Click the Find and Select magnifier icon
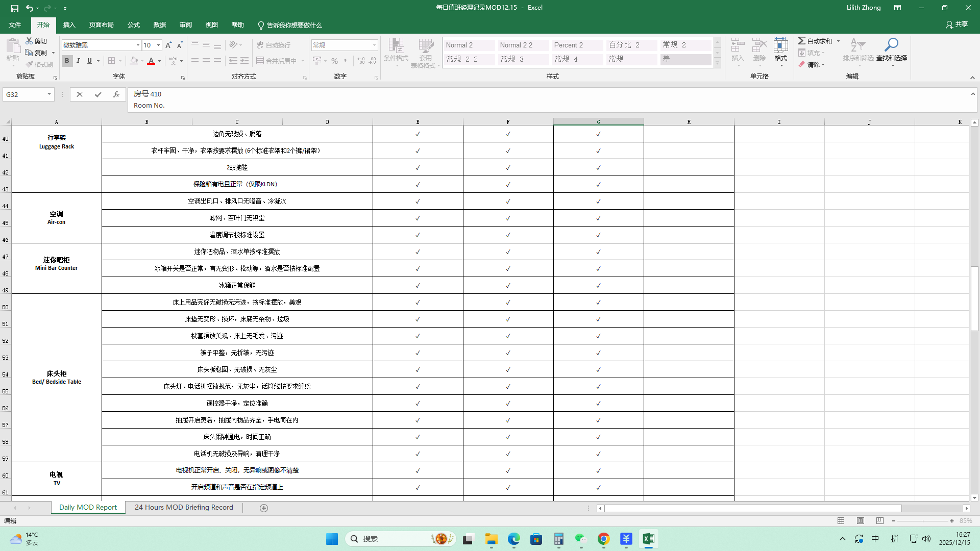980x551 pixels. [891, 45]
